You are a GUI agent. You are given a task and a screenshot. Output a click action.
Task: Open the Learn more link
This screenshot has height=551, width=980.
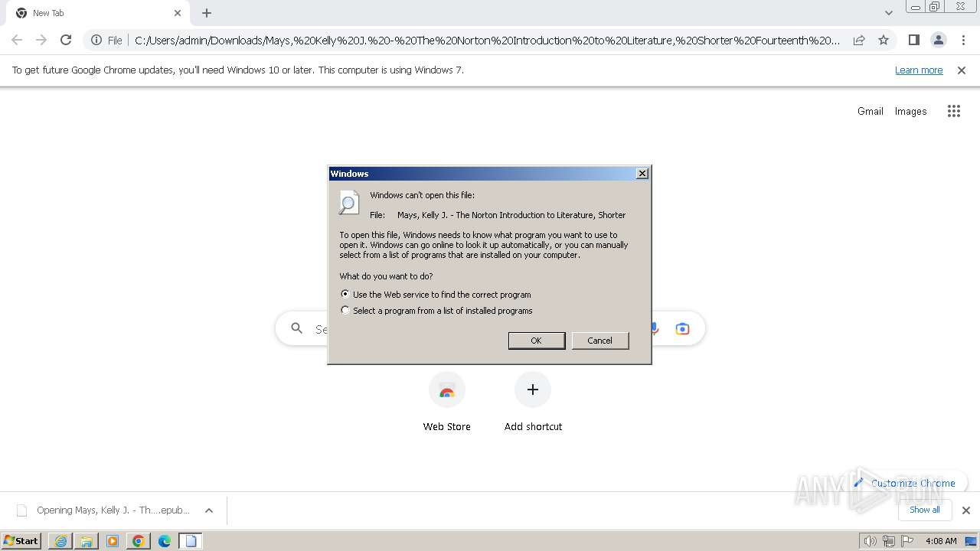click(x=919, y=70)
